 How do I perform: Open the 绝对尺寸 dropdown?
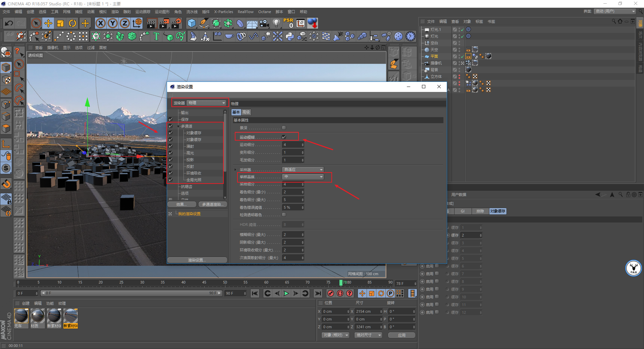pos(368,335)
